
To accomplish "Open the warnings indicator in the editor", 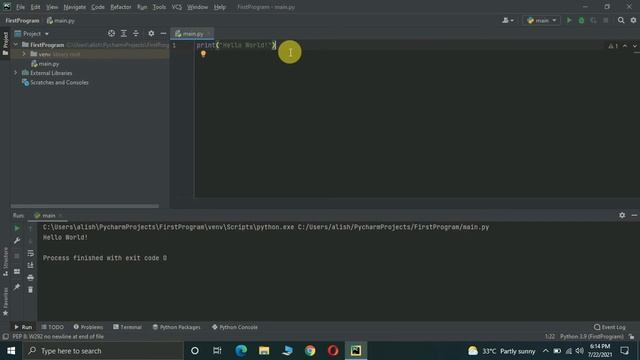I will [613, 46].
